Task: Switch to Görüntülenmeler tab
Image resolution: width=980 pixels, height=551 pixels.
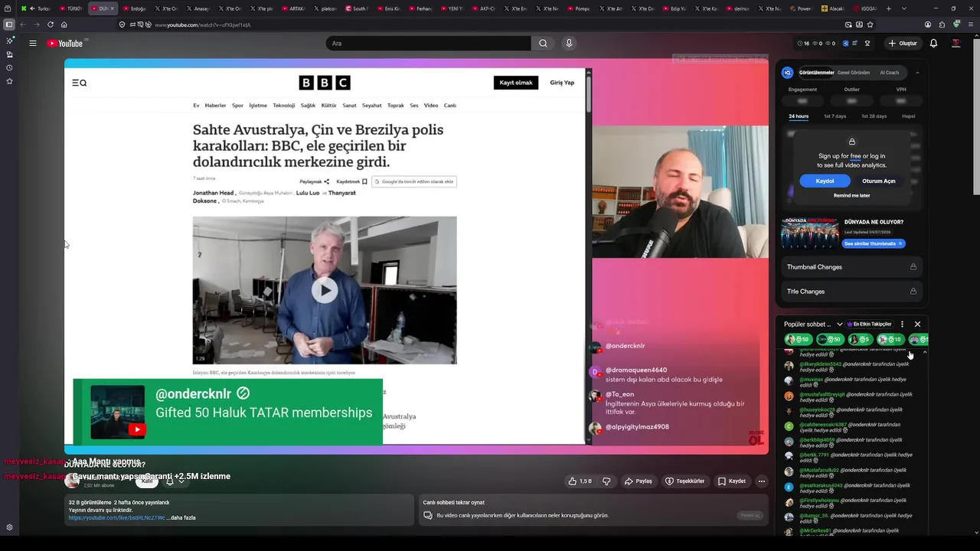Action: click(x=816, y=73)
